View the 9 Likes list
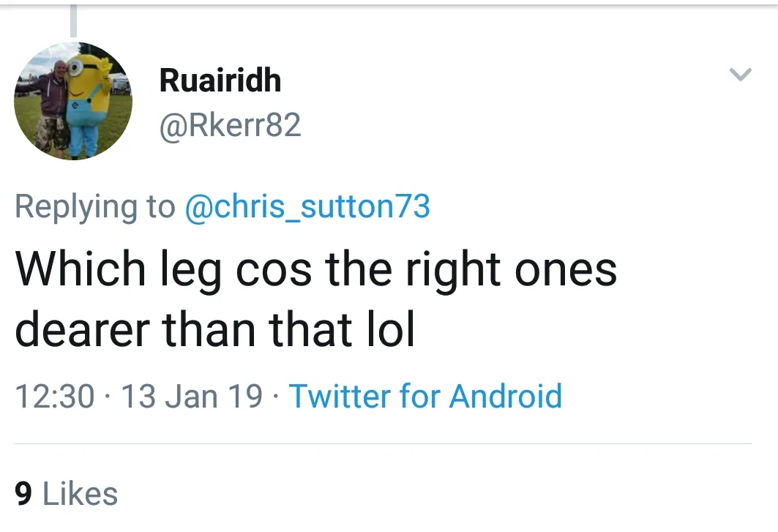The width and height of the screenshot is (778, 532). click(66, 493)
